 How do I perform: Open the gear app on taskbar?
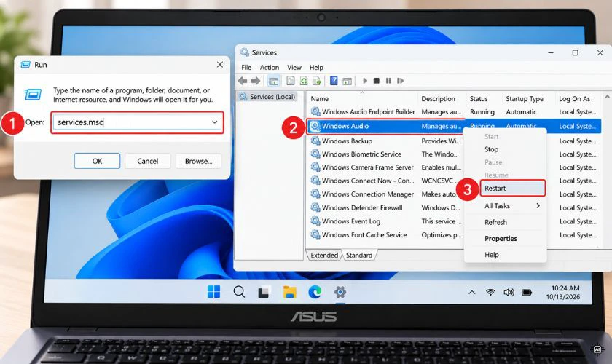pos(340,292)
